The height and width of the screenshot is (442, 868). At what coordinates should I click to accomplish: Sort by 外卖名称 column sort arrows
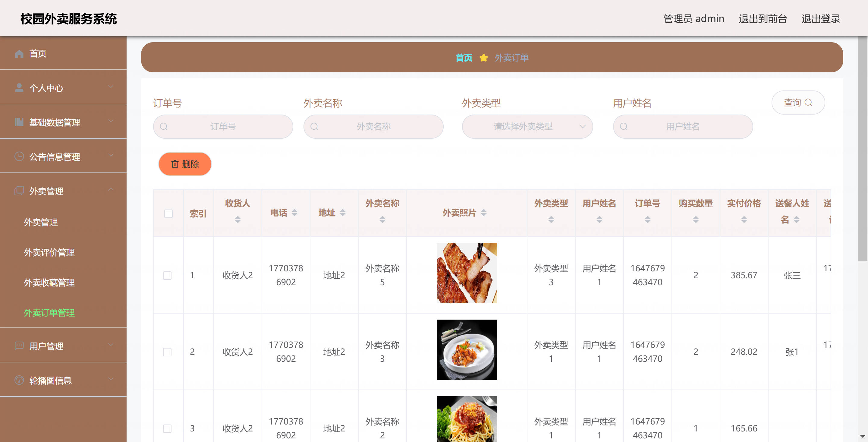tap(382, 219)
